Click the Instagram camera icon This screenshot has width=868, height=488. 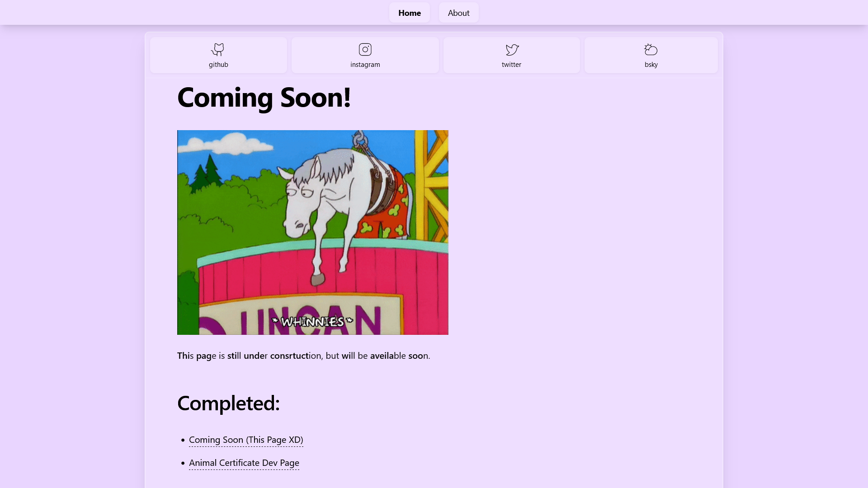(x=365, y=49)
